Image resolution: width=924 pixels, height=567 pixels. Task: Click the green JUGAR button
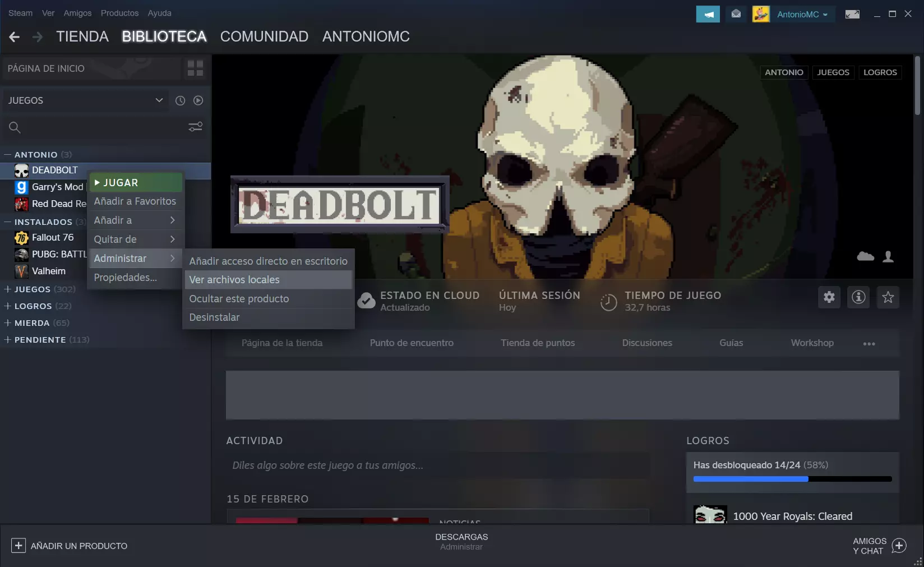pyautogui.click(x=136, y=183)
